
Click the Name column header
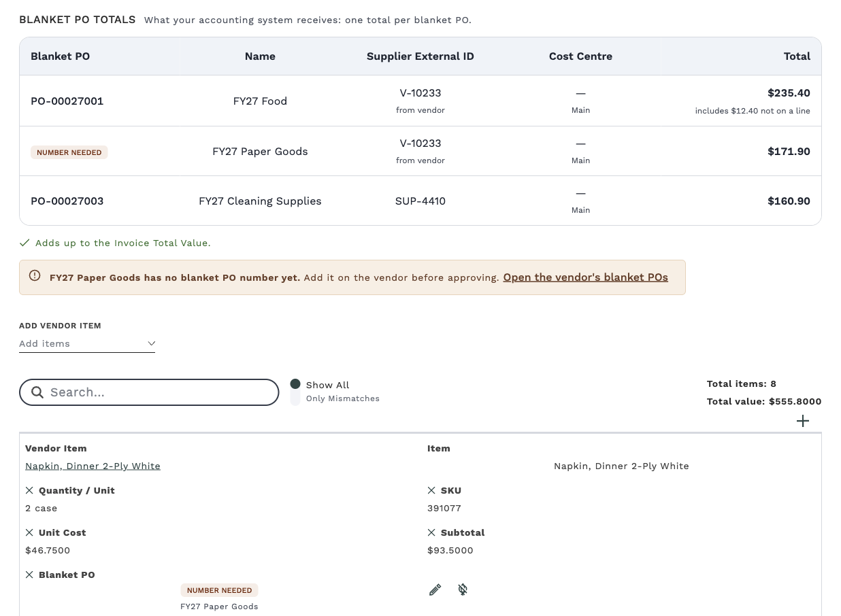click(x=260, y=56)
